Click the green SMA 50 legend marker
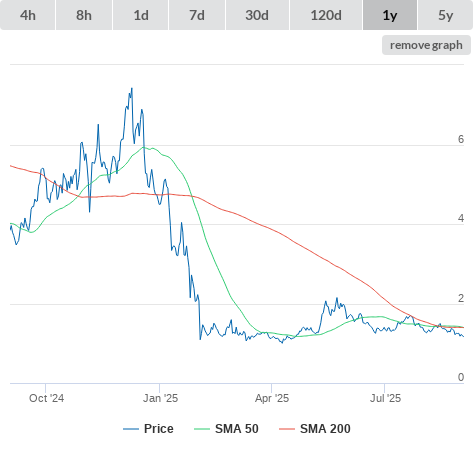 pos(202,429)
